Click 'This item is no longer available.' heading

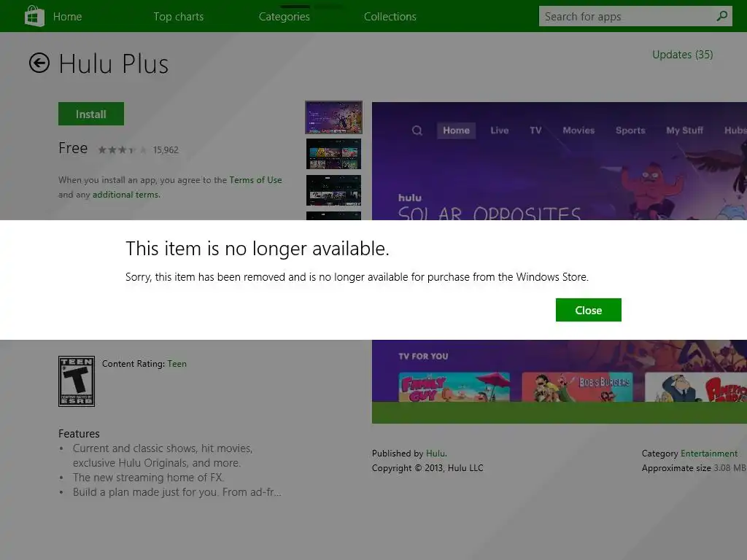(x=258, y=249)
